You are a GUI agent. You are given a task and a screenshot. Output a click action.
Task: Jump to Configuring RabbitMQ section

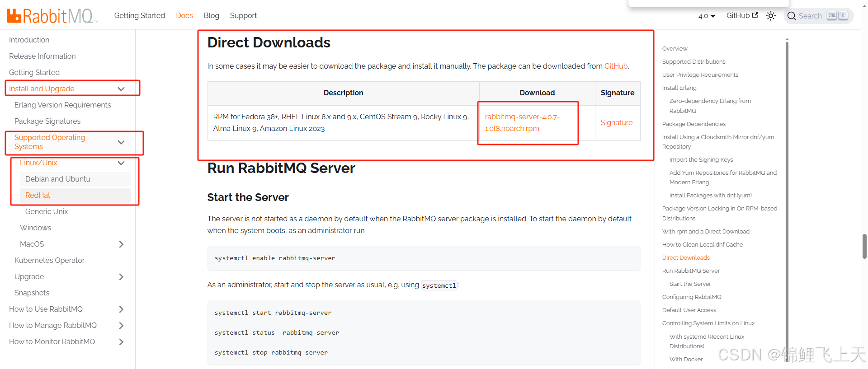(x=692, y=297)
